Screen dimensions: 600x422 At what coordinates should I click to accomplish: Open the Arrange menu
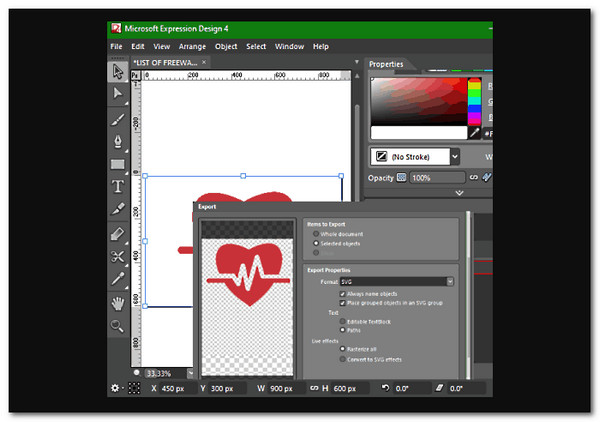[x=192, y=46]
